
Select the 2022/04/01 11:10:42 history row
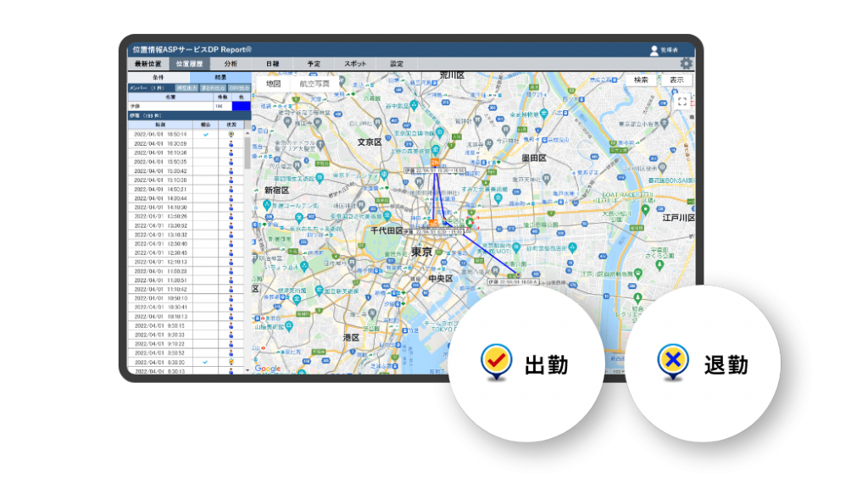[x=186, y=290]
